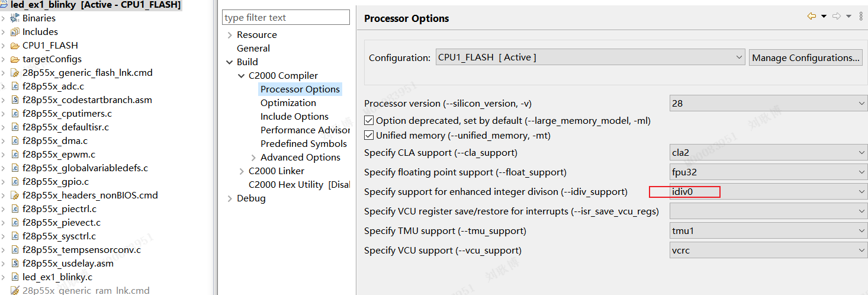Collapse the C2000 Compiler tree node
The height and width of the screenshot is (295, 868).
(x=242, y=76)
